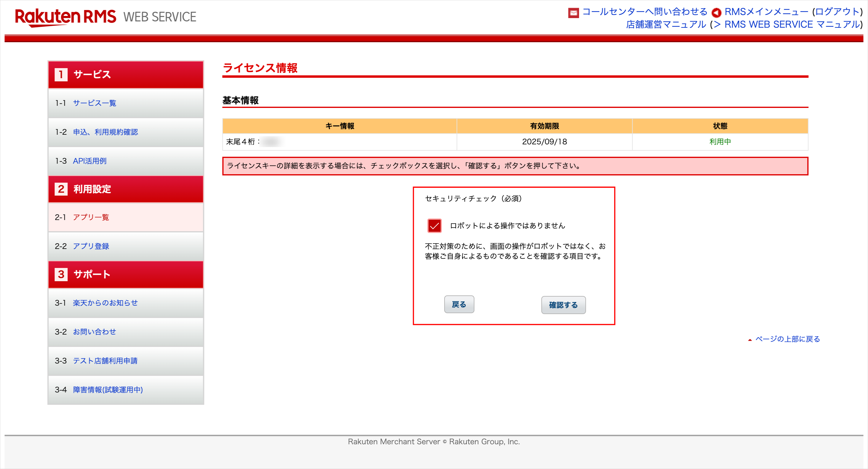Click the 状態 column header
This screenshot has width=868, height=469.
point(720,126)
